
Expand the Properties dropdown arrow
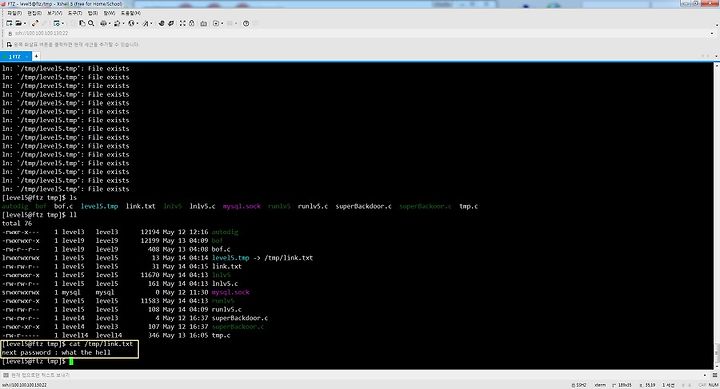(63, 23)
